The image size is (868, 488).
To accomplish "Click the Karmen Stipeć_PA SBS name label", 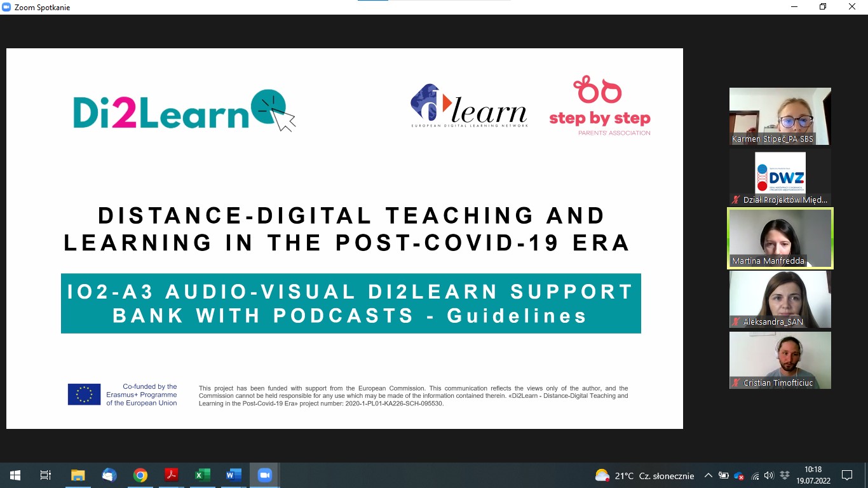I will 772,139.
